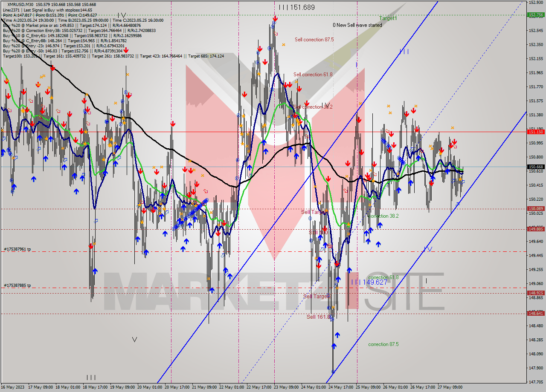Click the green 152.756 price tag
Image resolution: width=546 pixels, height=392 pixels.
tap(536, 14)
